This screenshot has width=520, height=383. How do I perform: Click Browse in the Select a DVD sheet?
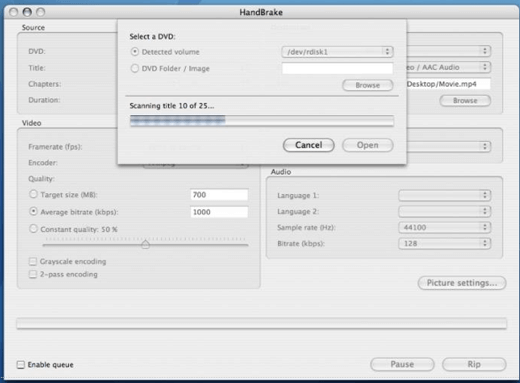(368, 85)
